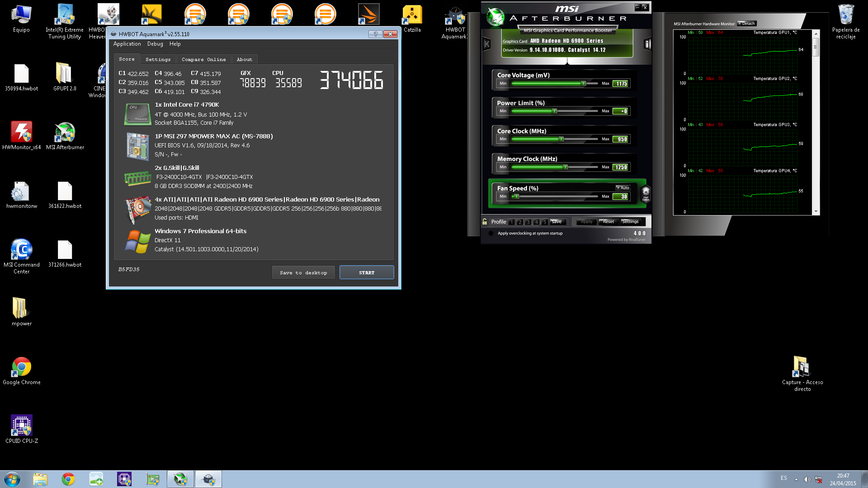Toggle Auto fan speed in Afterburner
868x488 pixels.
tap(623, 188)
